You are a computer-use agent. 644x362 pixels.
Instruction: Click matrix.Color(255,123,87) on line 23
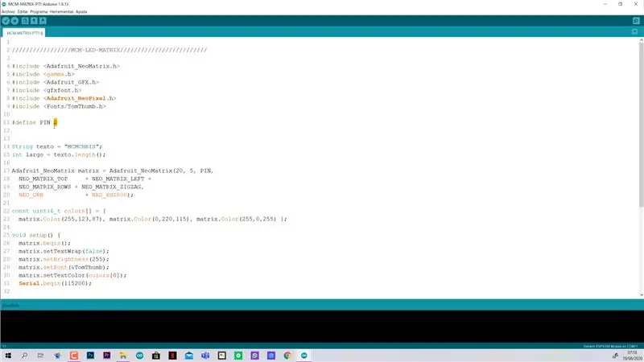coord(62,219)
